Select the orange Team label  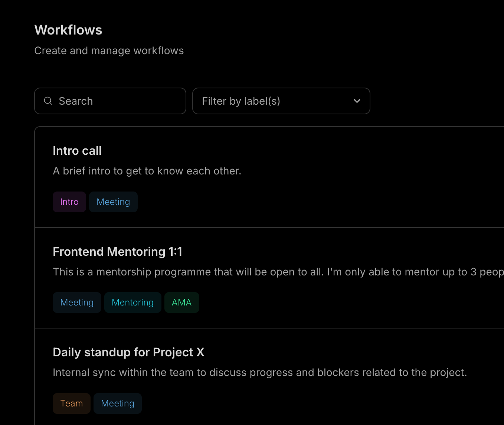coord(72,403)
